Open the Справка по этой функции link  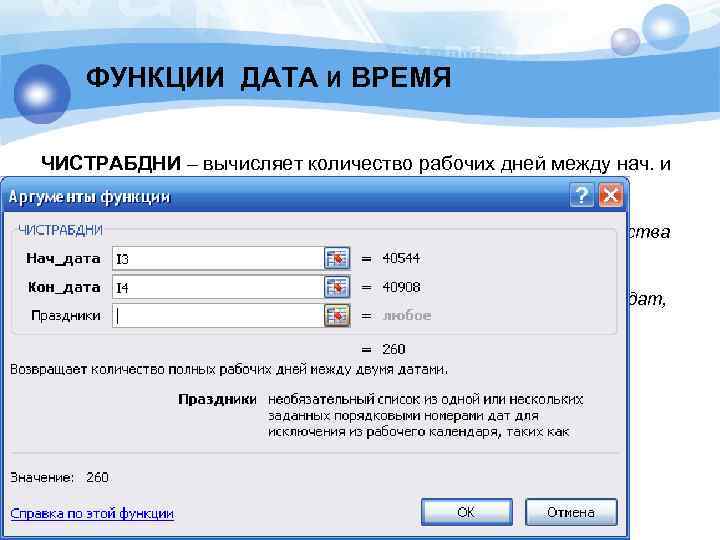click(92, 513)
